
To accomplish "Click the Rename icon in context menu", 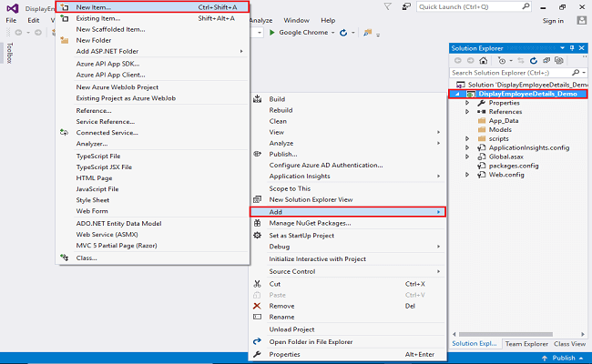I will tap(257, 317).
